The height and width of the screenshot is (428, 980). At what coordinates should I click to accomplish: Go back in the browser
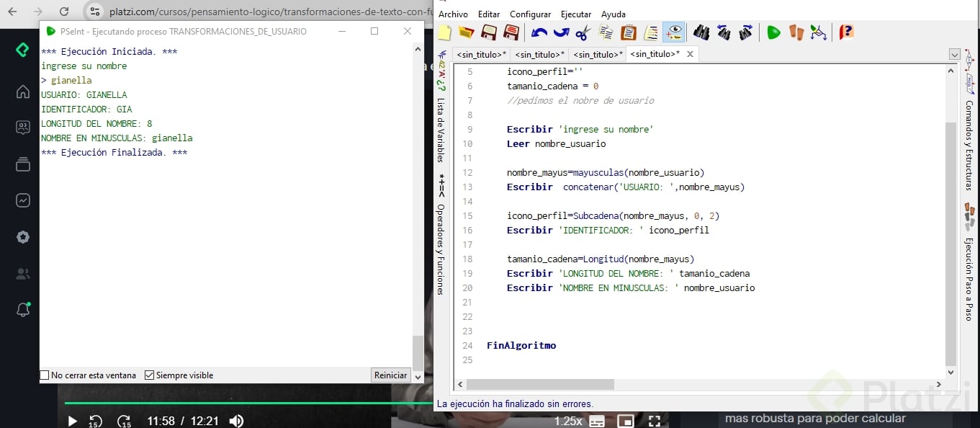pyautogui.click(x=12, y=12)
